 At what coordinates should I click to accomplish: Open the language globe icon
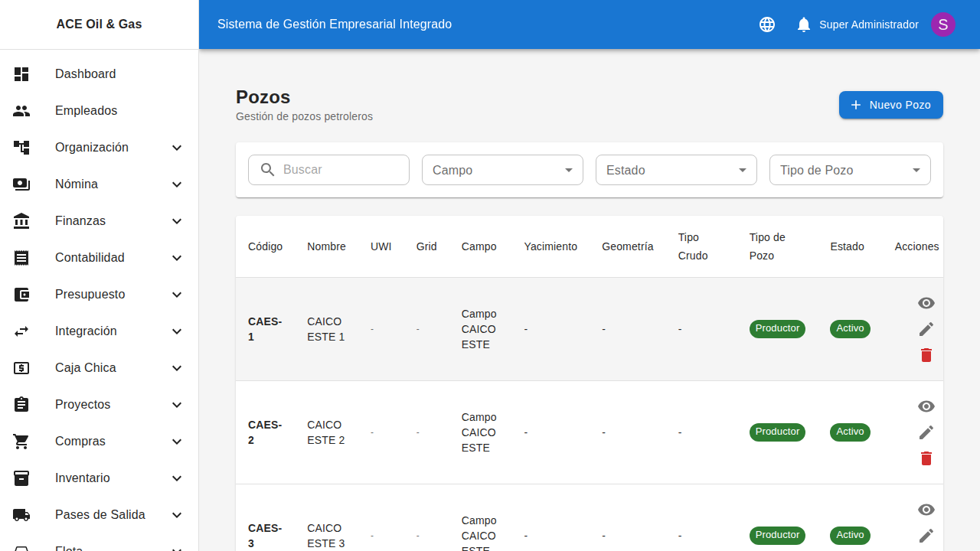pyautogui.click(x=766, y=24)
